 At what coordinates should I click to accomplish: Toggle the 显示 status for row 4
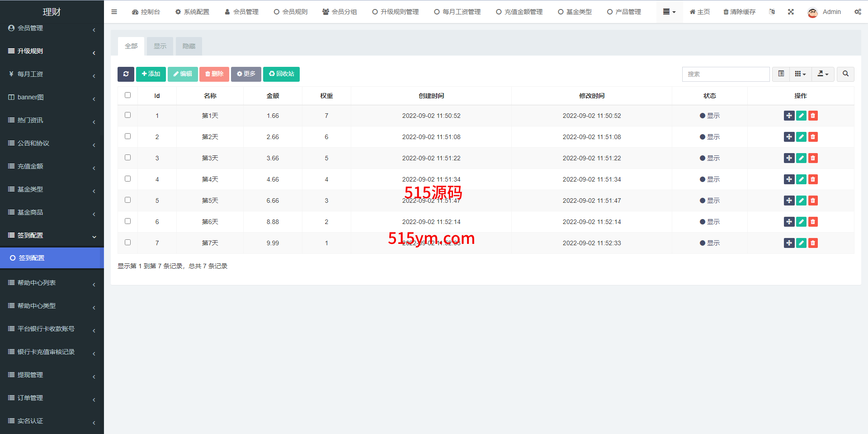pos(709,179)
